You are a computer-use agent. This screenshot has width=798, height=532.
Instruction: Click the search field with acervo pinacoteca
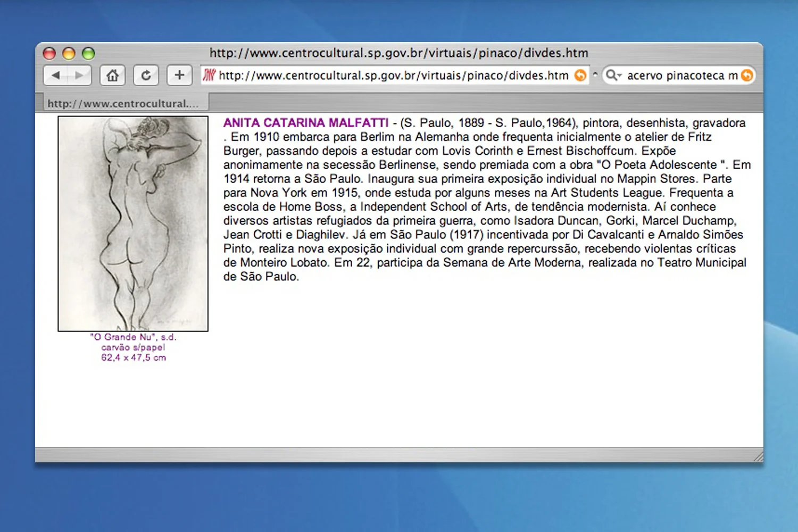679,75
